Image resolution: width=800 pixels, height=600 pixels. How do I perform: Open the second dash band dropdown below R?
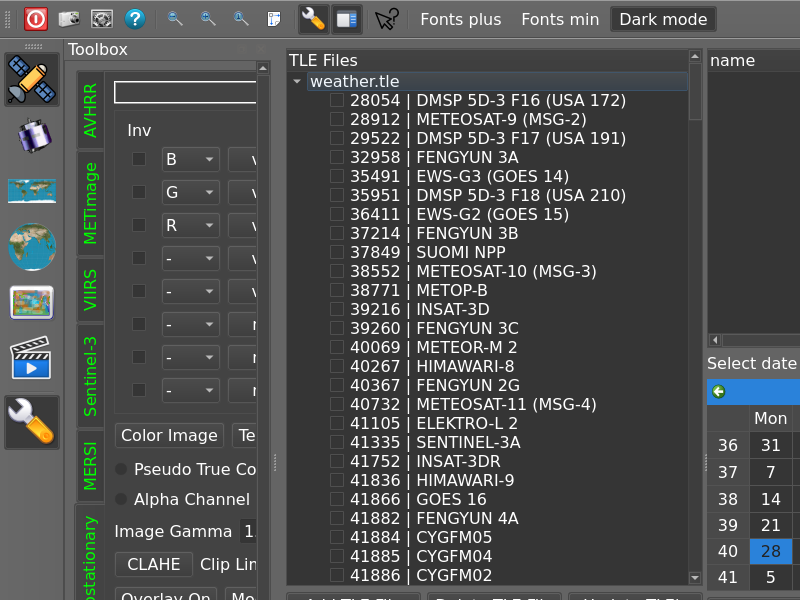pos(191,291)
